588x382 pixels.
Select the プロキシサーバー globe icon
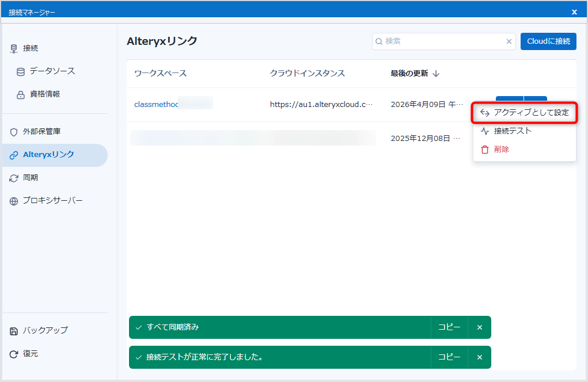click(x=13, y=200)
